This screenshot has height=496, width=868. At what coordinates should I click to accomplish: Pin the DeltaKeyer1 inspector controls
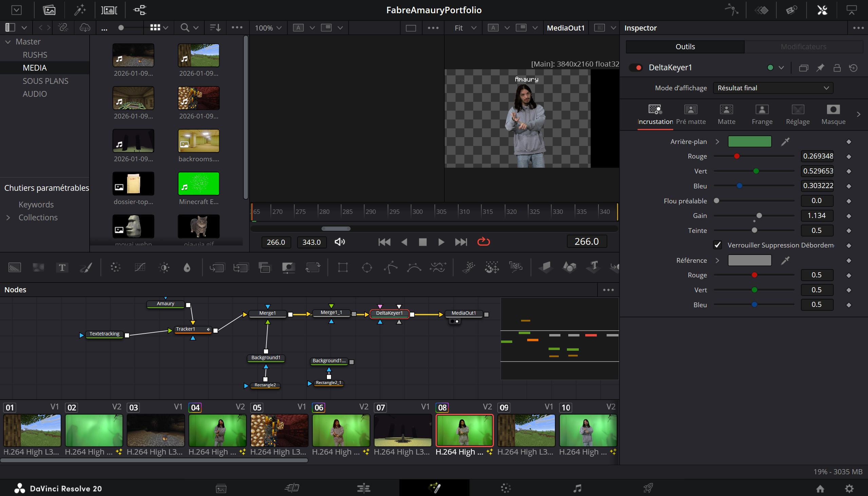coord(820,68)
